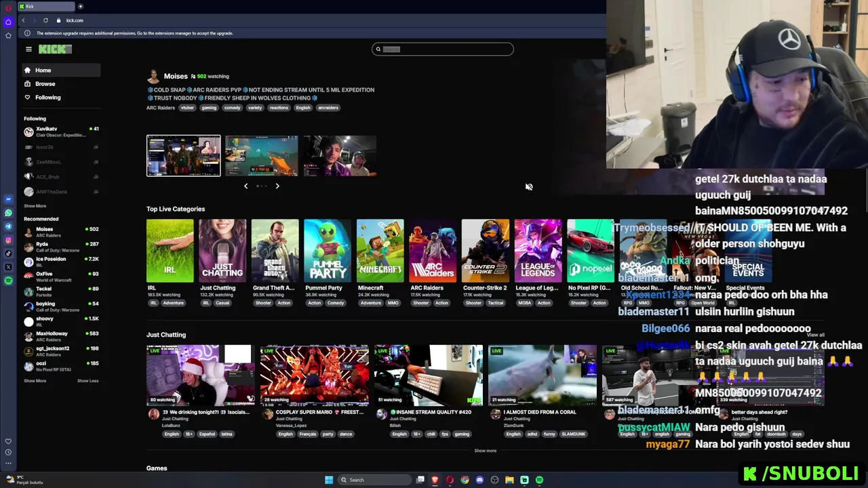Select the Minecraft category card
The width and height of the screenshot is (868, 488).
click(380, 251)
